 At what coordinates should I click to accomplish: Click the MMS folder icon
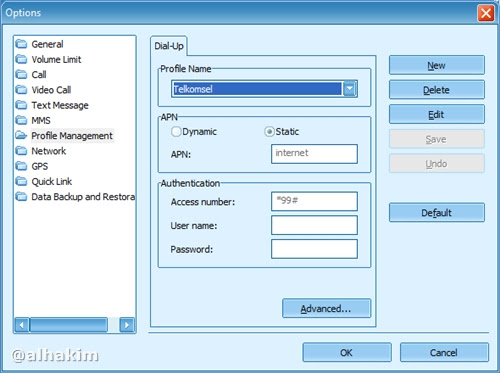(x=21, y=120)
